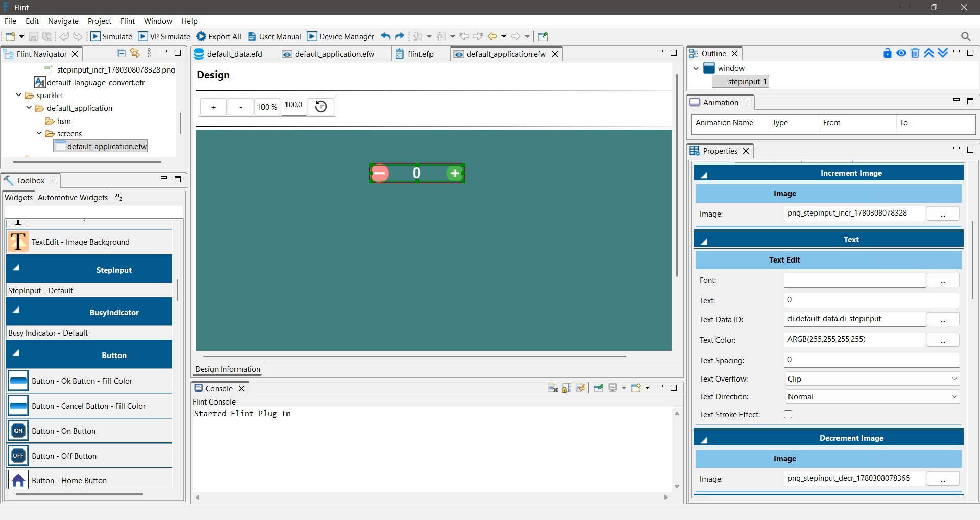980x520 pixels.
Task: Click the Text value input field
Action: [x=872, y=300]
